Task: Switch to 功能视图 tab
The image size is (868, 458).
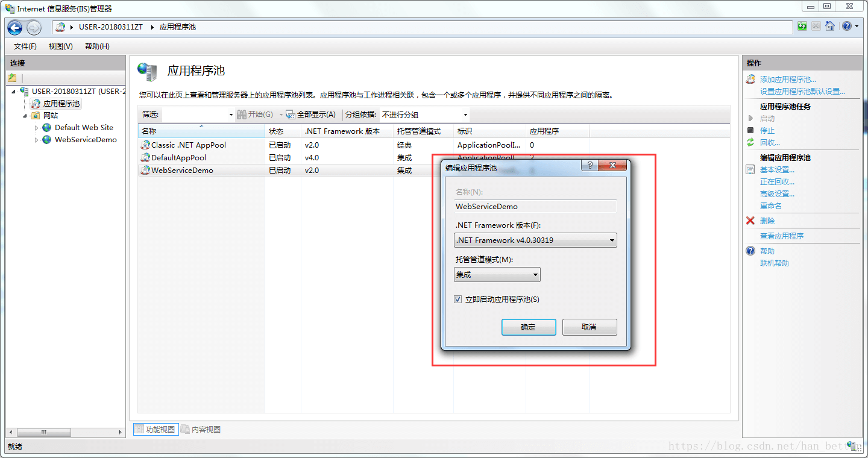Action: pos(156,430)
